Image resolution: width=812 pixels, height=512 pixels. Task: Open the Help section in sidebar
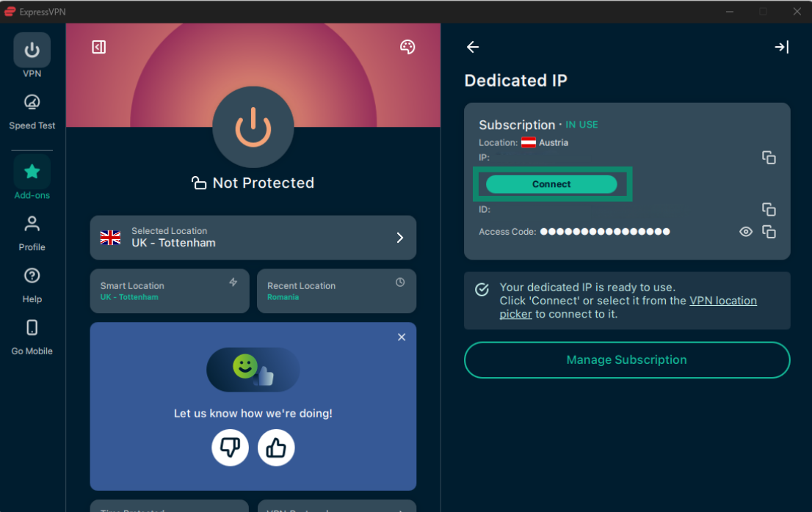pyautogui.click(x=32, y=284)
